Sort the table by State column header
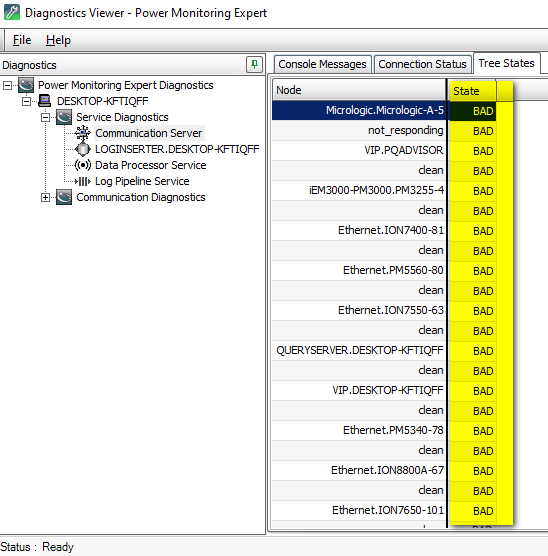Screen dimensions: 548x556 pos(472,91)
